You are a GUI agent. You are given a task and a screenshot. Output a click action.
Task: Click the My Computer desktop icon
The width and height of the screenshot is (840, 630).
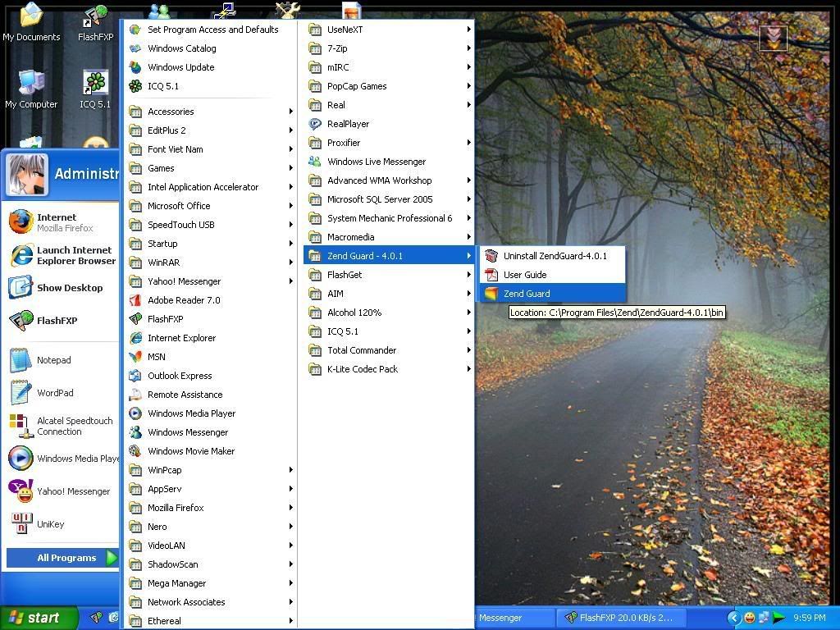click(31, 83)
